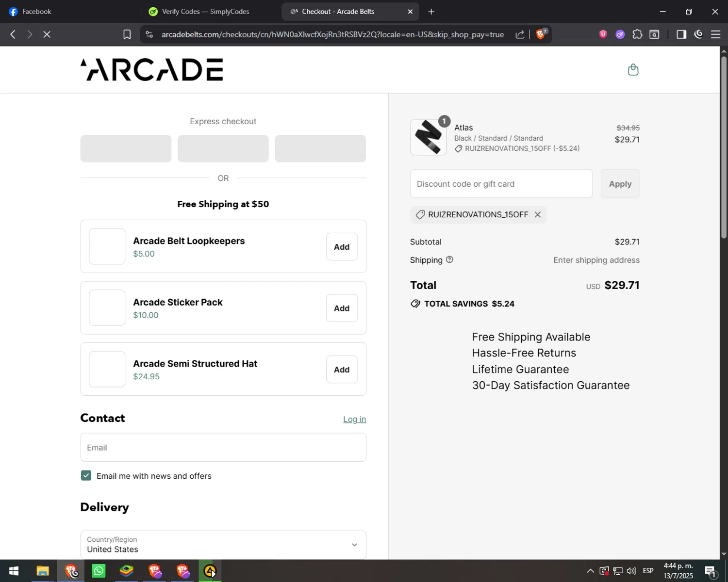Open the extensions puzzle piece menu

coord(637,34)
